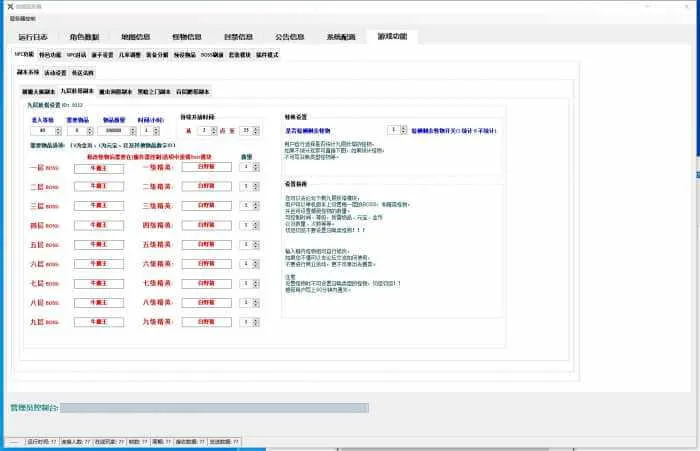Click the 三级精英 quantity stepper arrows

pyautogui.click(x=256, y=205)
